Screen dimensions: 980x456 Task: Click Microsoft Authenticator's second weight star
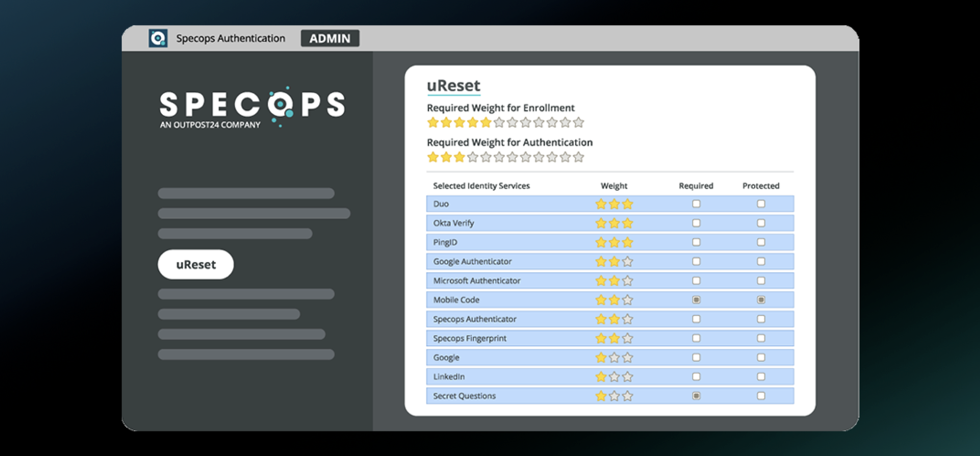(x=614, y=281)
